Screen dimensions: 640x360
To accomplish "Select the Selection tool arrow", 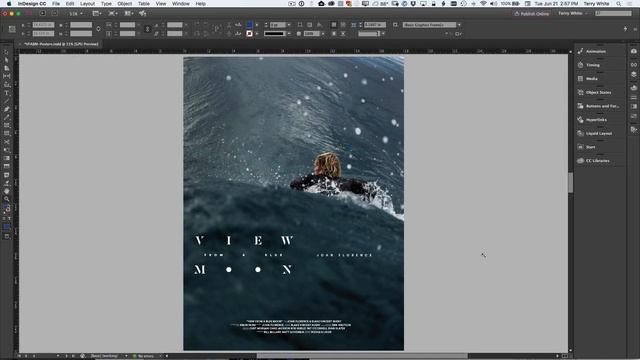I will pyautogui.click(x=7, y=52).
